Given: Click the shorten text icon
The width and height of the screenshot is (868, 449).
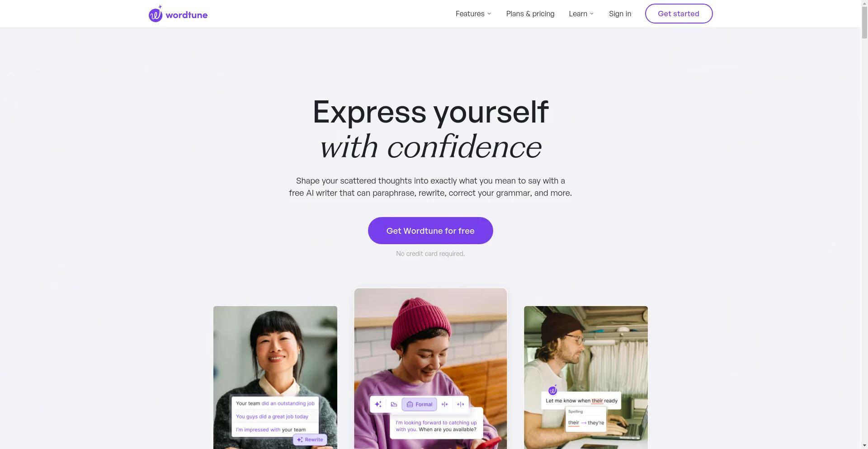Looking at the screenshot, I should [445, 405].
